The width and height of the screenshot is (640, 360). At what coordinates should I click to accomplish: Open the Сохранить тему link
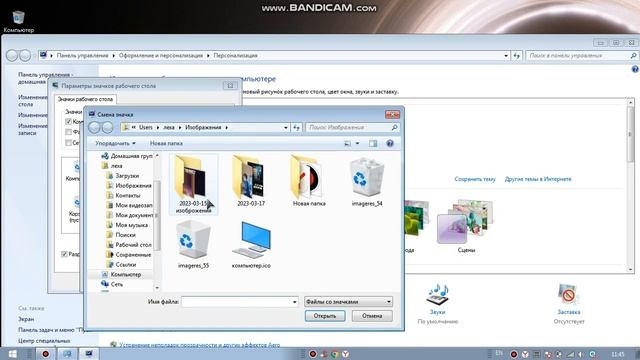(475, 179)
